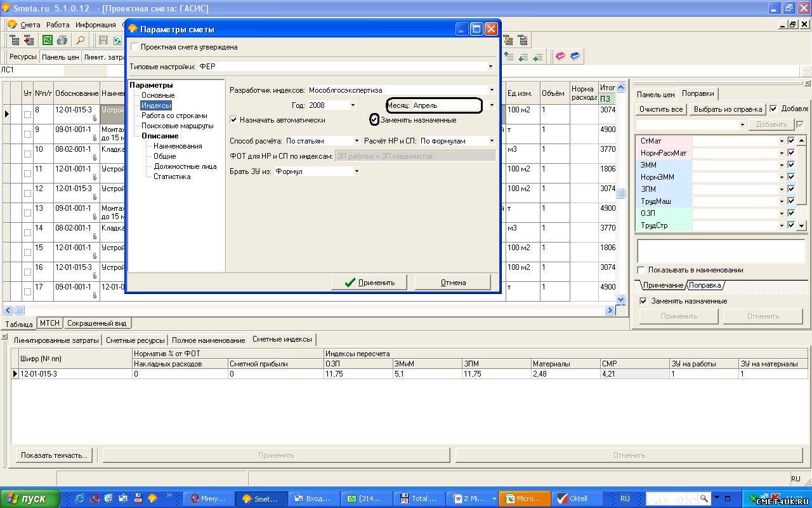Open the ЗПМ row dropdown
The height and width of the screenshot is (508, 812).
pos(782,189)
